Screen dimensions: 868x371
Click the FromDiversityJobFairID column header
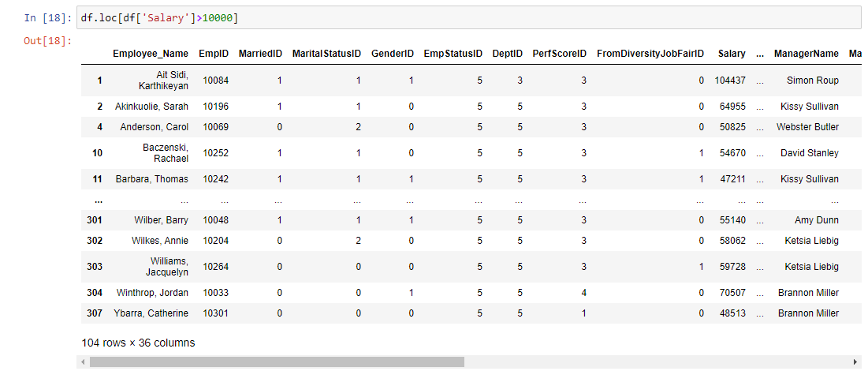click(x=650, y=54)
